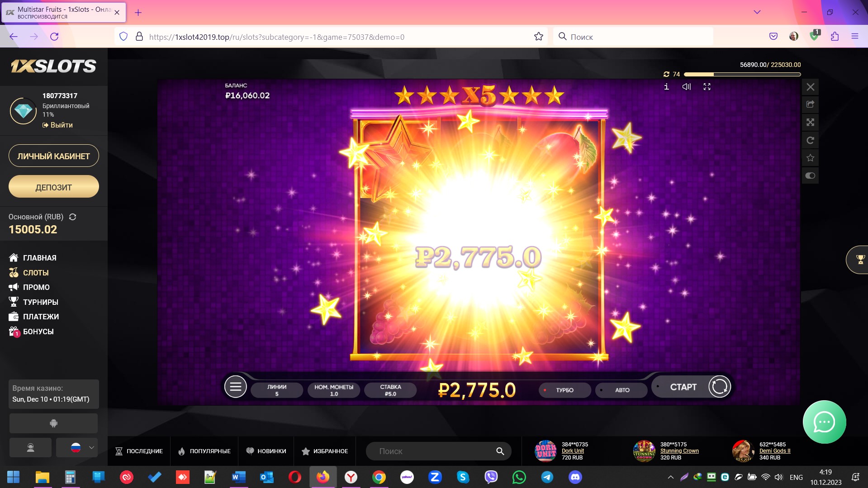The width and height of the screenshot is (868, 488).
Task: Switch to НОВИНКИ games tab
Action: [266, 451]
